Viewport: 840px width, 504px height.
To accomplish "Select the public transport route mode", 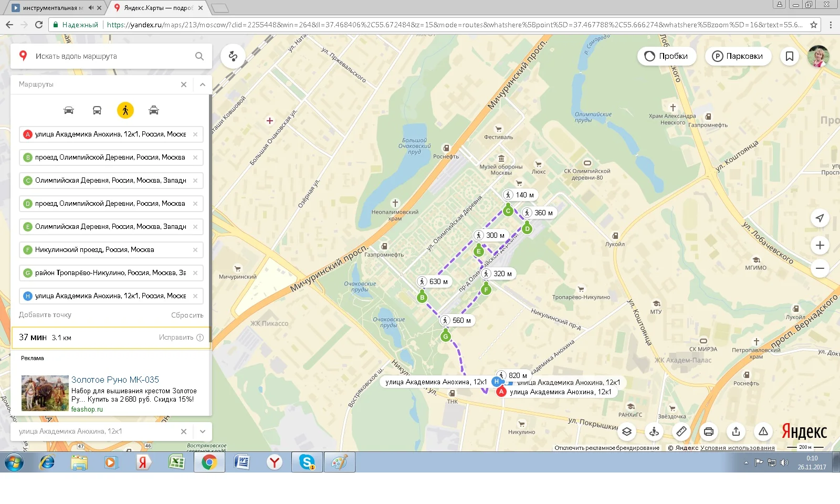I will point(97,110).
